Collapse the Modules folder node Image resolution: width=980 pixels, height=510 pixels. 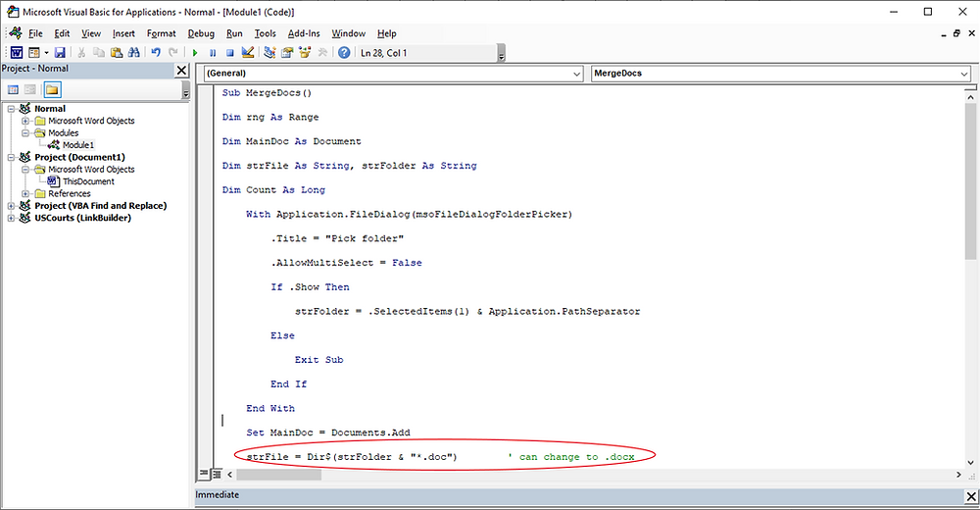coord(25,132)
